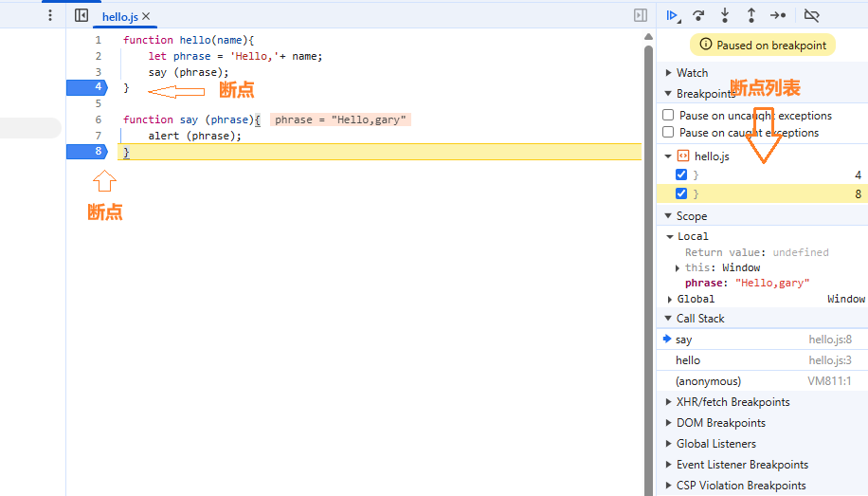
Task: Uncheck the line 8 breakpoint checkbox
Action: [681, 193]
